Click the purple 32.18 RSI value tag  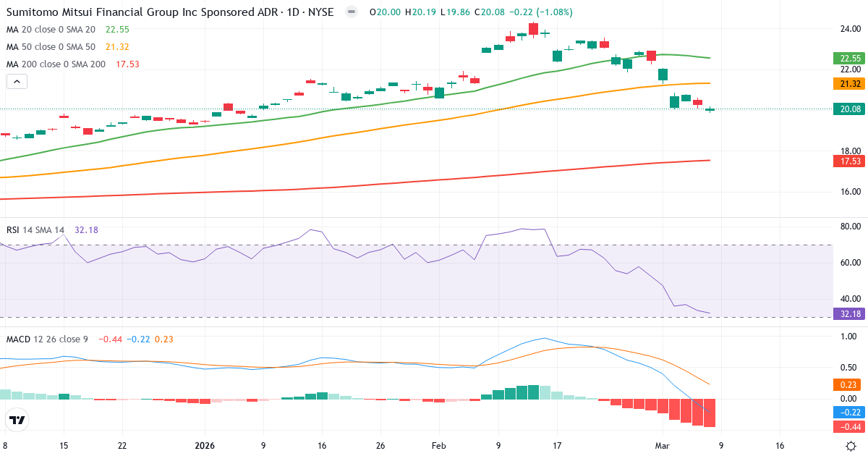[848, 314]
